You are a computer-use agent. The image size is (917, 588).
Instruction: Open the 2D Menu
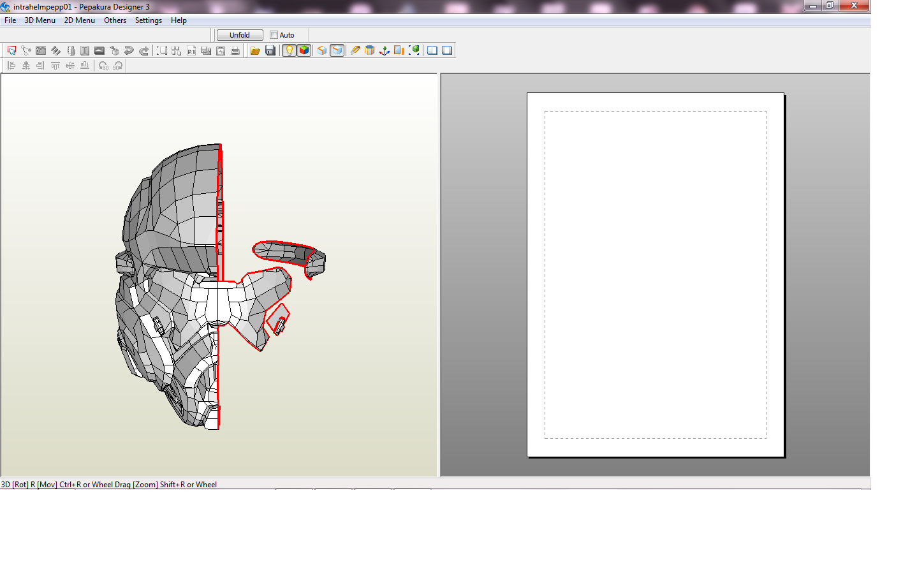79,20
